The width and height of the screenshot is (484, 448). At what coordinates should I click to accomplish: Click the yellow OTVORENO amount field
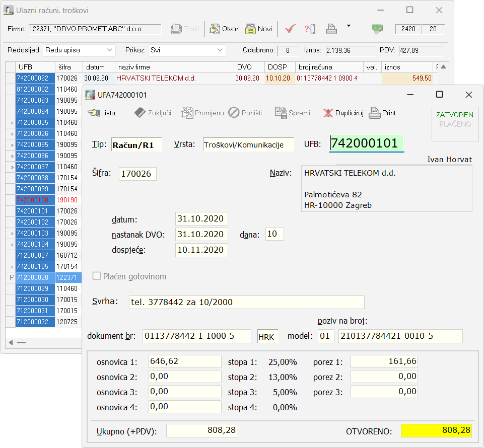(436, 430)
